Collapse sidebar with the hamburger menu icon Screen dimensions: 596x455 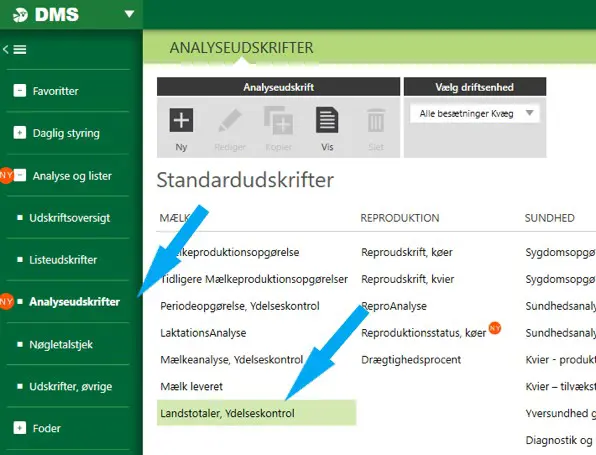15,49
